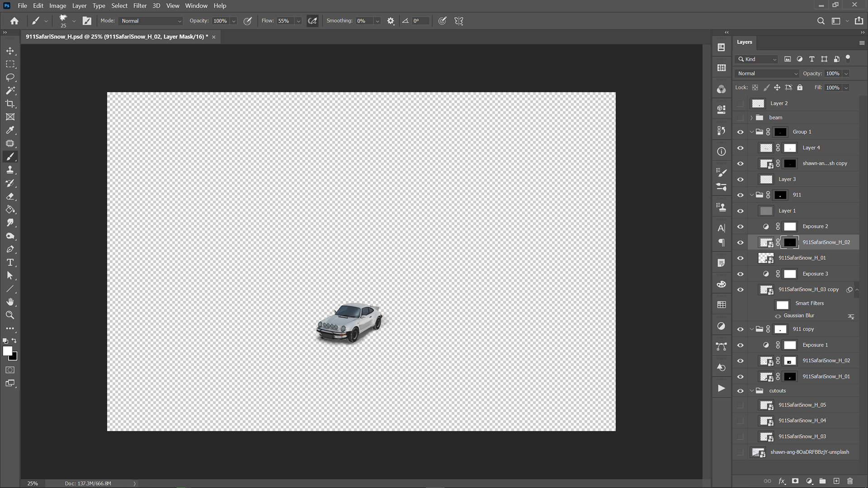Select the Clone Stamp tool
Viewport: 868px width, 488px height.
coord(10,170)
